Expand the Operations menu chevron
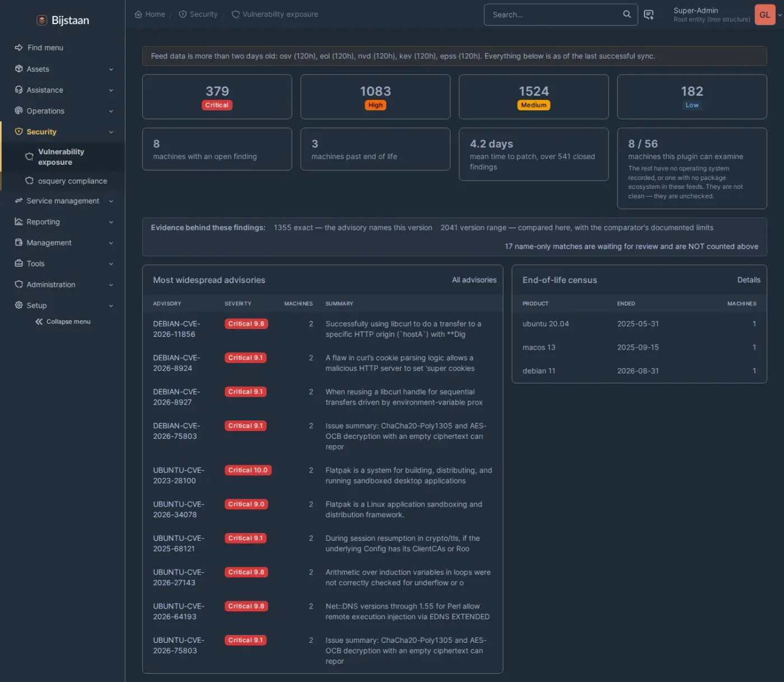This screenshot has height=682, width=784. pos(111,112)
